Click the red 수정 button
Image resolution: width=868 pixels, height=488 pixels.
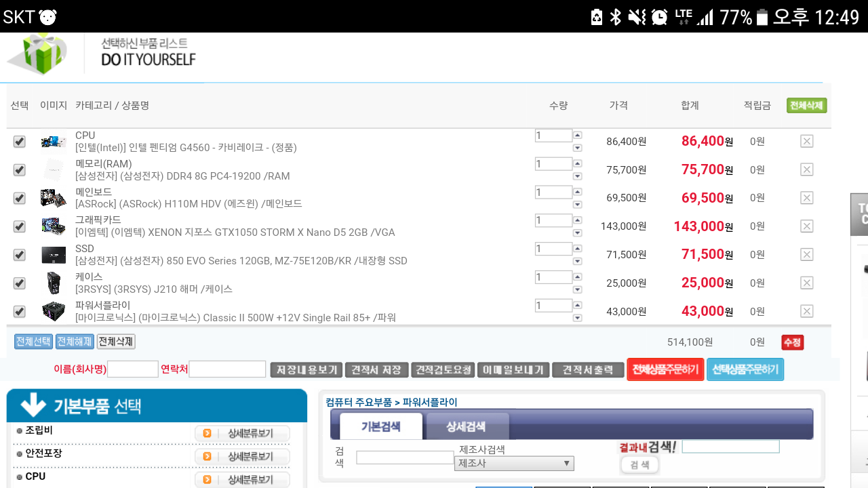click(792, 342)
